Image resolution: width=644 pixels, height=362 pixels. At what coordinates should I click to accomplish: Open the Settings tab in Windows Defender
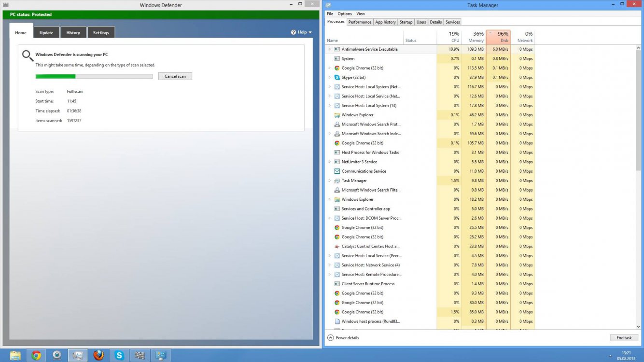[101, 32]
